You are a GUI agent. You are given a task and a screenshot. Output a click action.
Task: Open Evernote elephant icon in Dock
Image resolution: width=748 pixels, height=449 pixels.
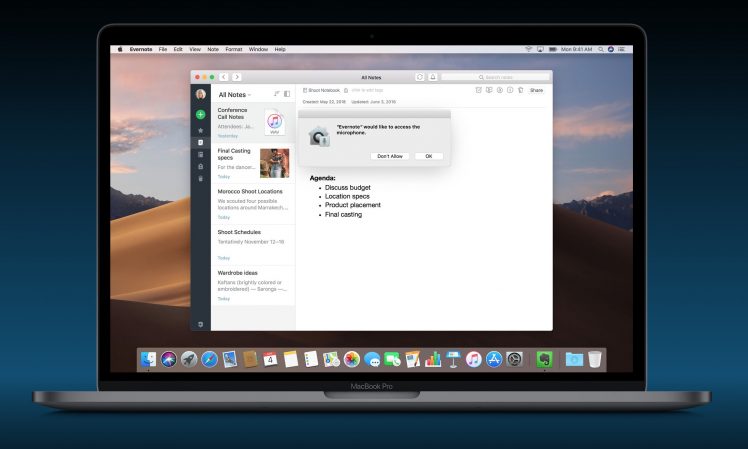[545, 359]
